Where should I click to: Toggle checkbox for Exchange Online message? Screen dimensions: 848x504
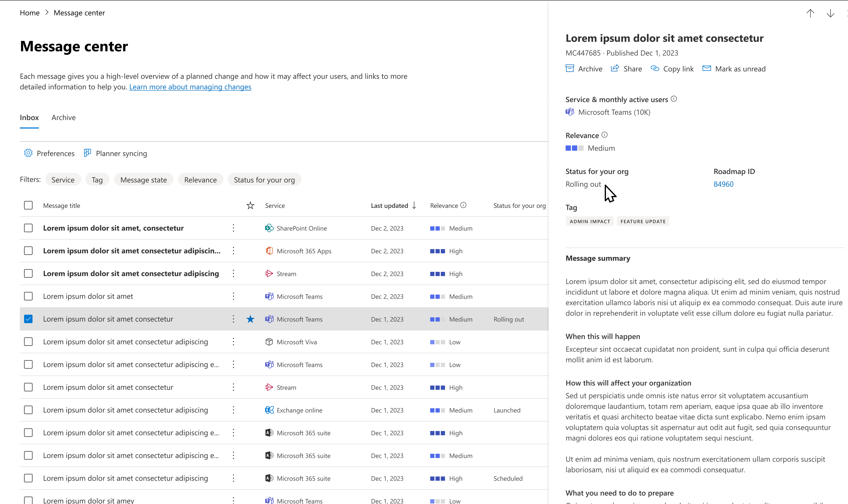28,410
